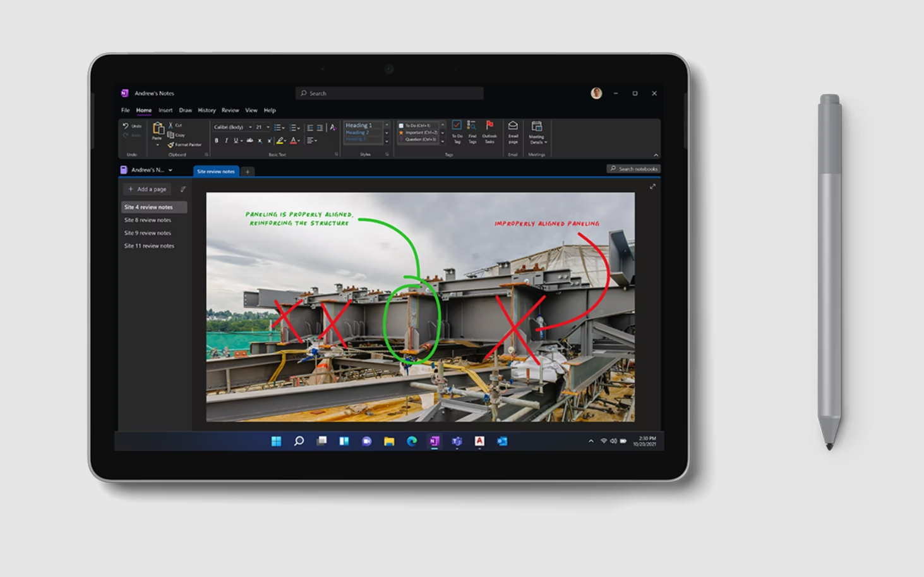Expand page to full view
This screenshot has height=577, width=924.
coord(652,186)
